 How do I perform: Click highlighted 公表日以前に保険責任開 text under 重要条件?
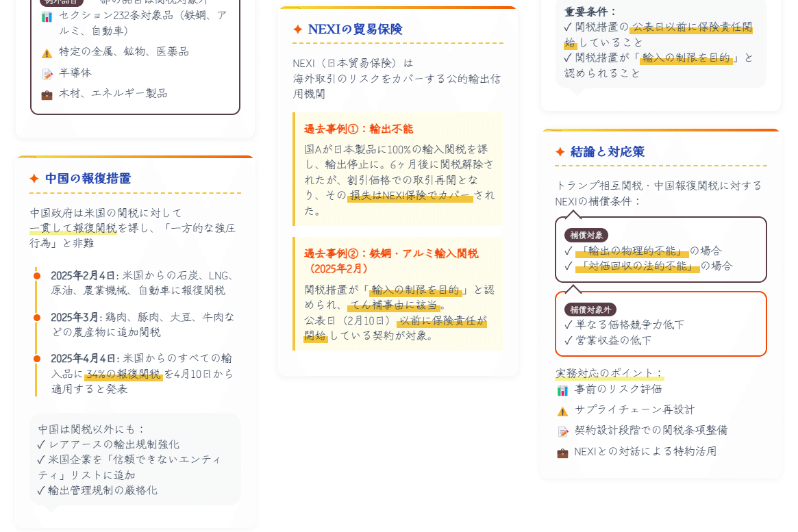coord(692,27)
